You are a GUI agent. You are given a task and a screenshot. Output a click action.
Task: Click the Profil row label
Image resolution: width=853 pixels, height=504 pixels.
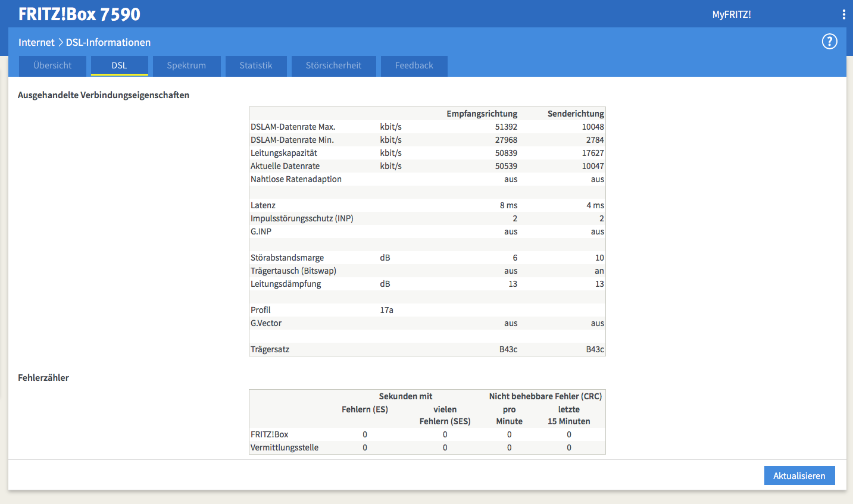tap(261, 310)
